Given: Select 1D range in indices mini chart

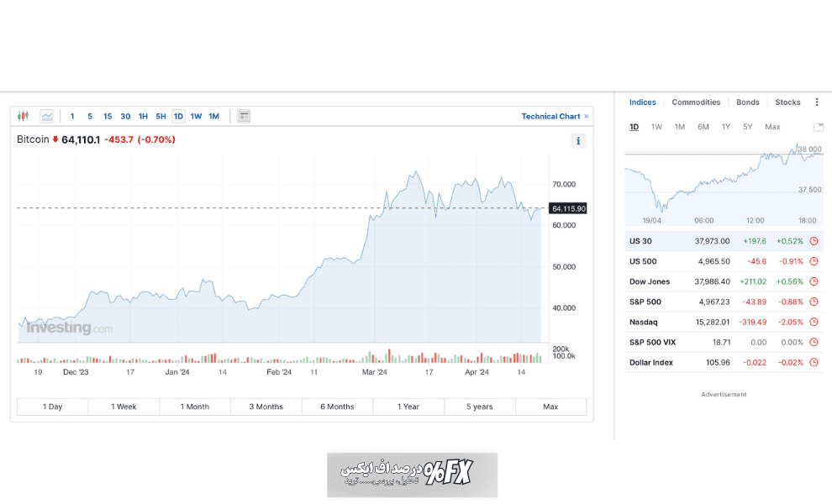Looking at the screenshot, I should click(634, 127).
